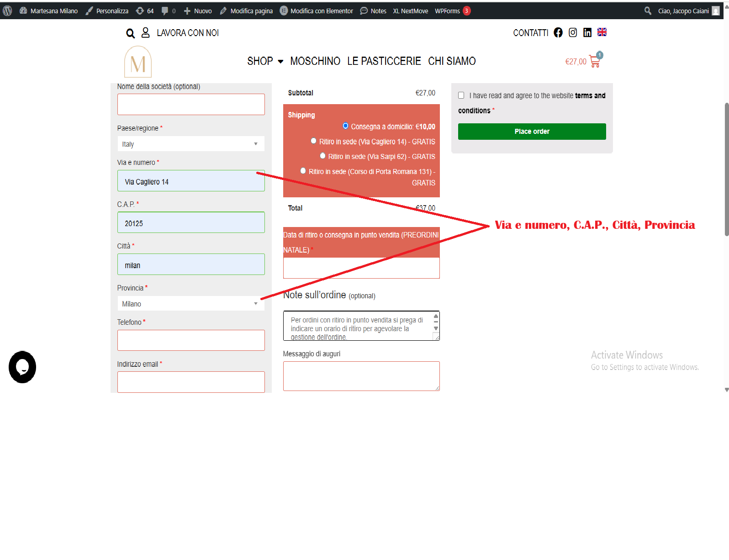Screen dimensions: 729x560
Task: Go to CHI SIAMO page
Action: 452,61
